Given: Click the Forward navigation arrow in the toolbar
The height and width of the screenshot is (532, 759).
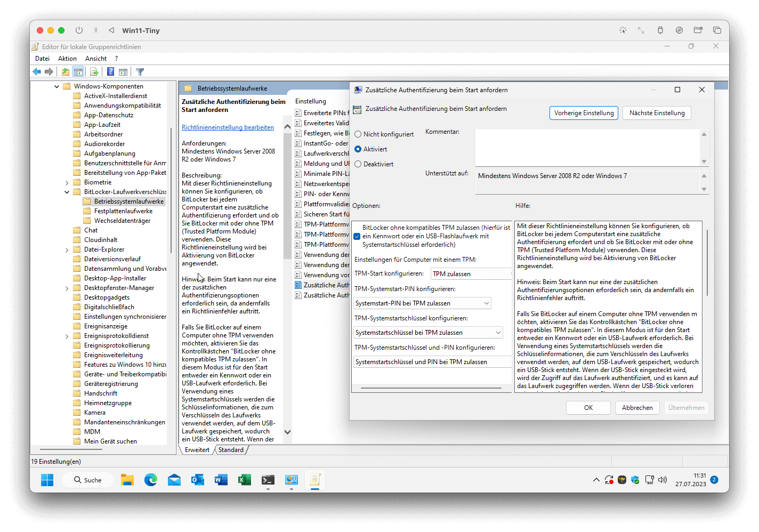Looking at the screenshot, I should click(49, 71).
